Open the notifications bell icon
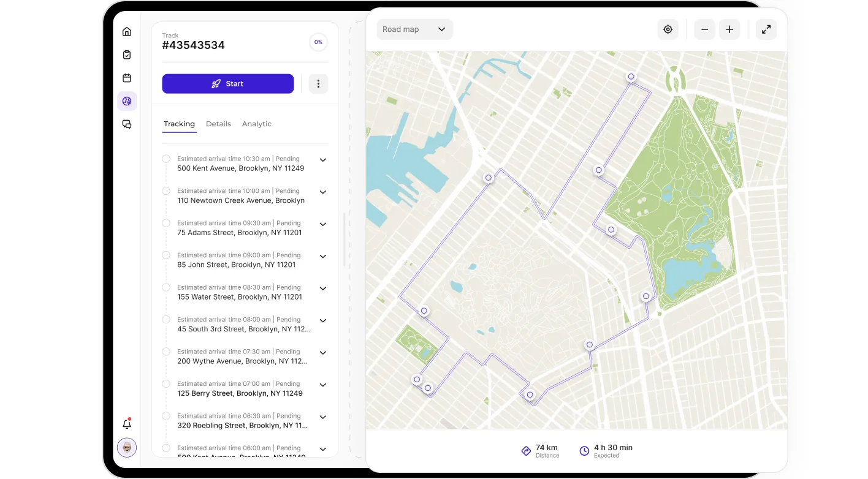The image size is (868, 479). (127, 424)
